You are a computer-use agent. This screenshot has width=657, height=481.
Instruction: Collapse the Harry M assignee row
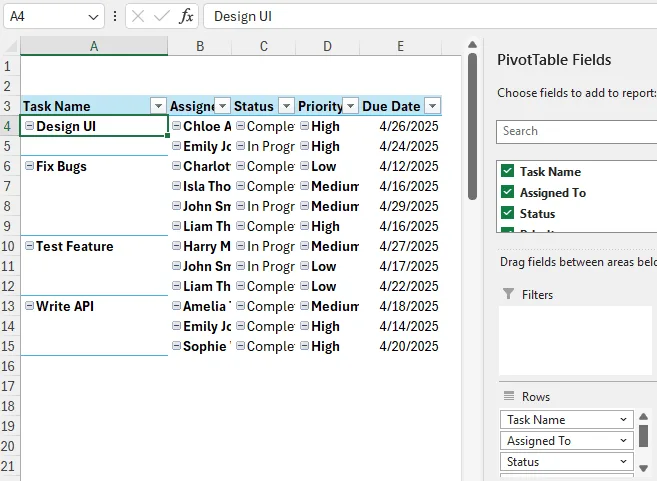click(176, 246)
